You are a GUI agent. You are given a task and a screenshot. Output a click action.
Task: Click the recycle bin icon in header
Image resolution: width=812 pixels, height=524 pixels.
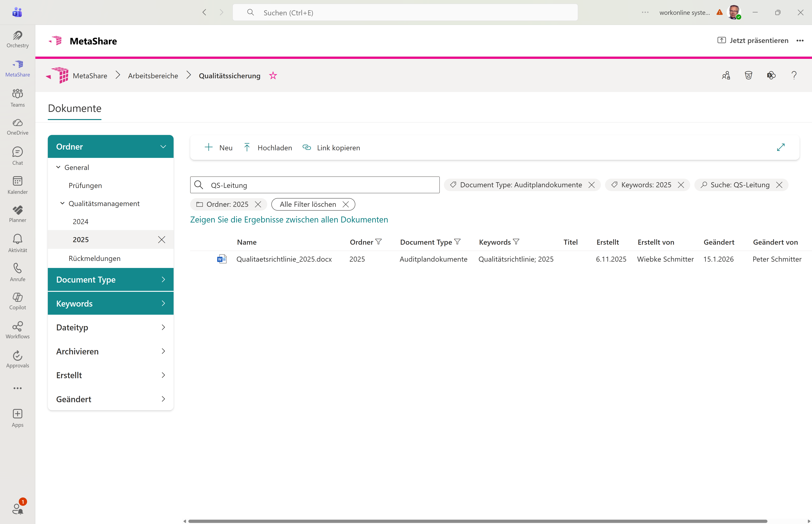748,76
